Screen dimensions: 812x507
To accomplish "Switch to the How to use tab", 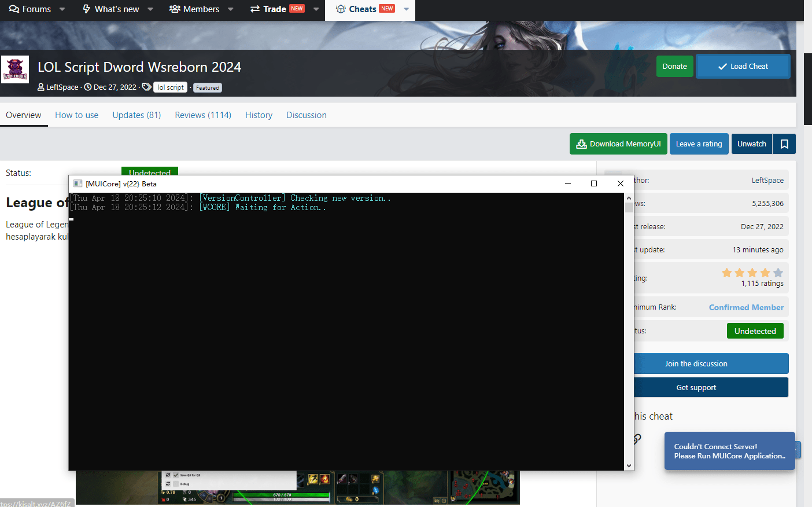I will 77,115.
